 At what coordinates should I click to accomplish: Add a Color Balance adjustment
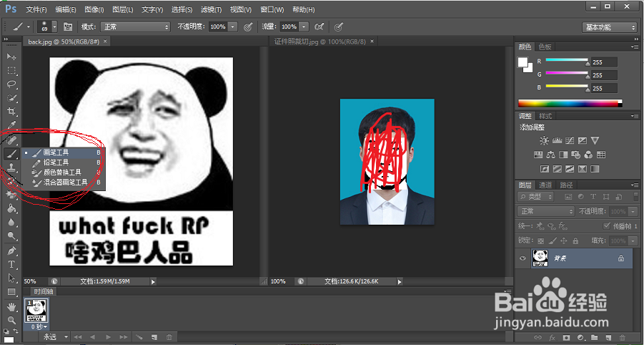pos(551,155)
